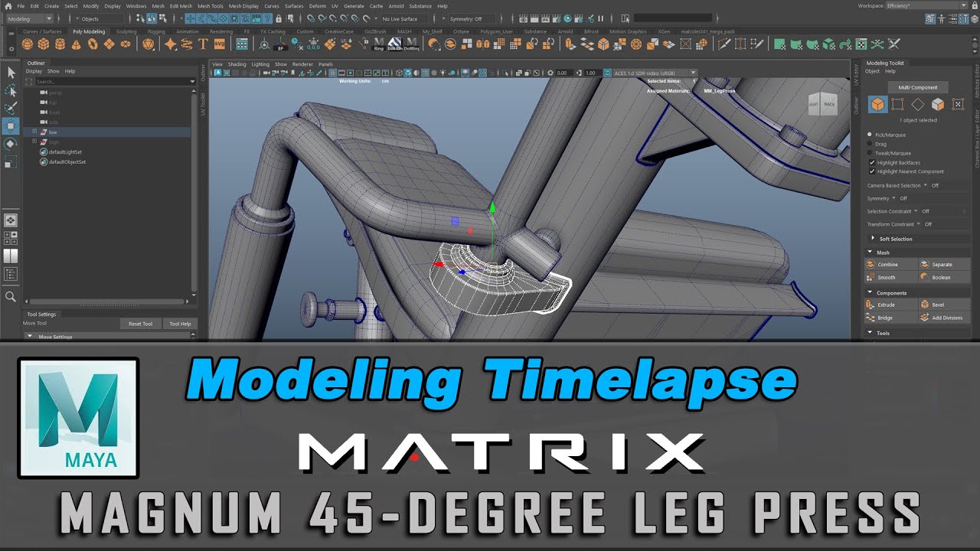Screen dimensions: 980x551
Task: Click the polygon disc shelf icon
Action: [126, 44]
